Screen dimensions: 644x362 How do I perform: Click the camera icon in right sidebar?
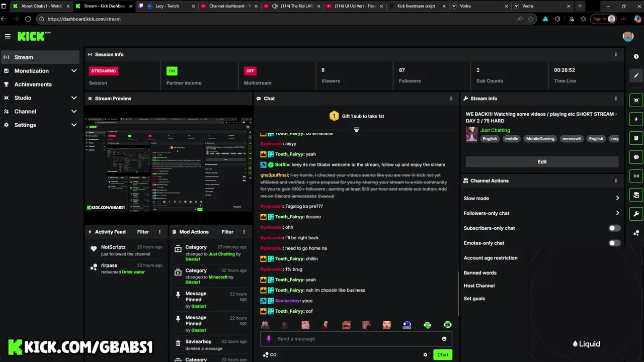636,195
